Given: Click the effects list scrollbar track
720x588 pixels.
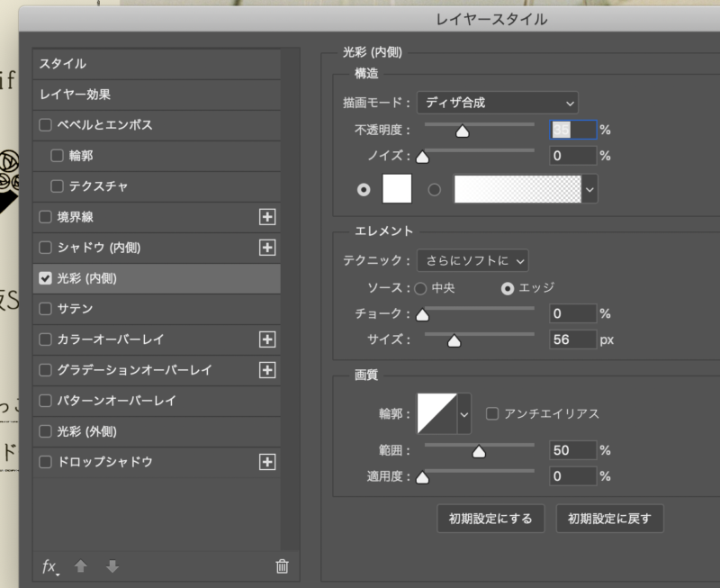Looking at the screenshot, I should coord(290,299).
